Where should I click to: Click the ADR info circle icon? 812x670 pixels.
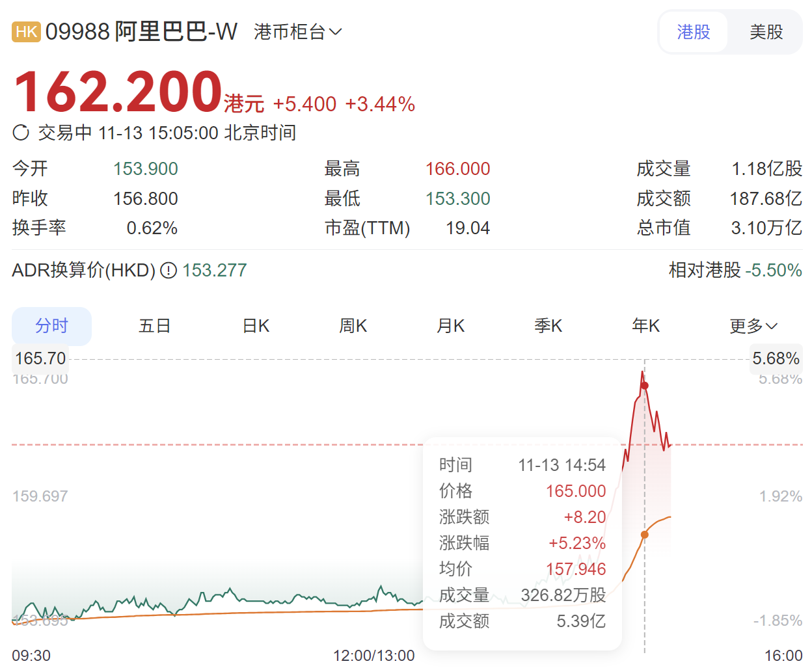(x=169, y=270)
